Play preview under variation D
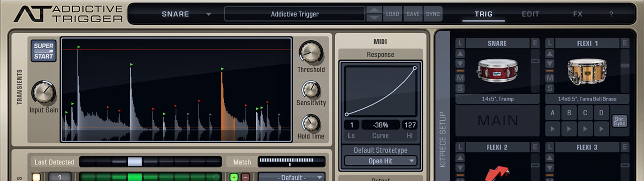The image size is (644, 181). [601, 129]
